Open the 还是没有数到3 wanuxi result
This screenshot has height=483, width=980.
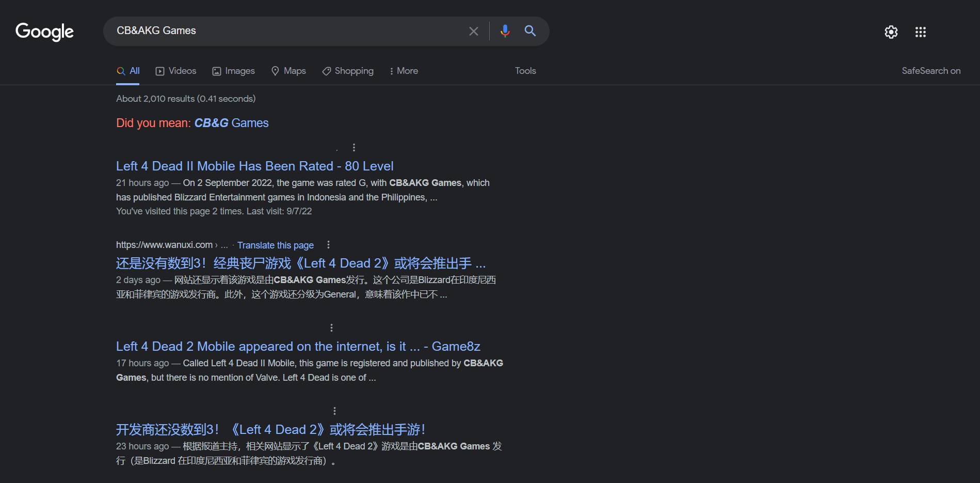click(301, 263)
